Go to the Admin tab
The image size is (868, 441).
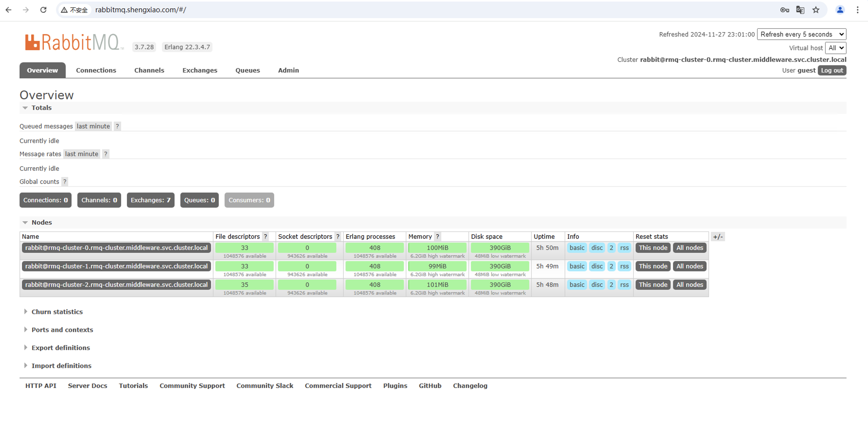point(288,70)
